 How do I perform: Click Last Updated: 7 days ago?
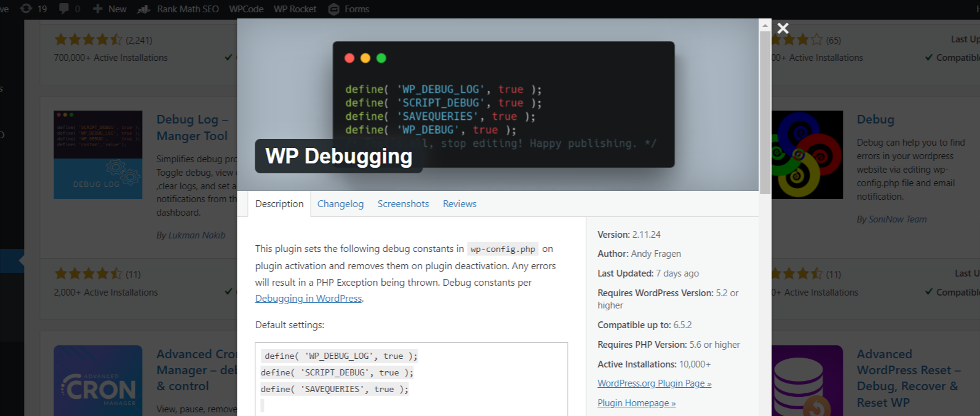click(x=648, y=273)
